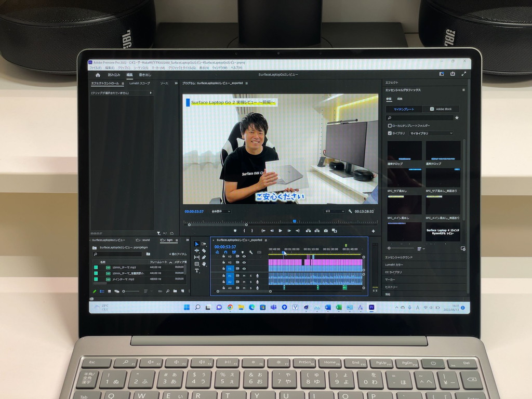Expand hidden bins chevron in Project panel

[x=188, y=240]
